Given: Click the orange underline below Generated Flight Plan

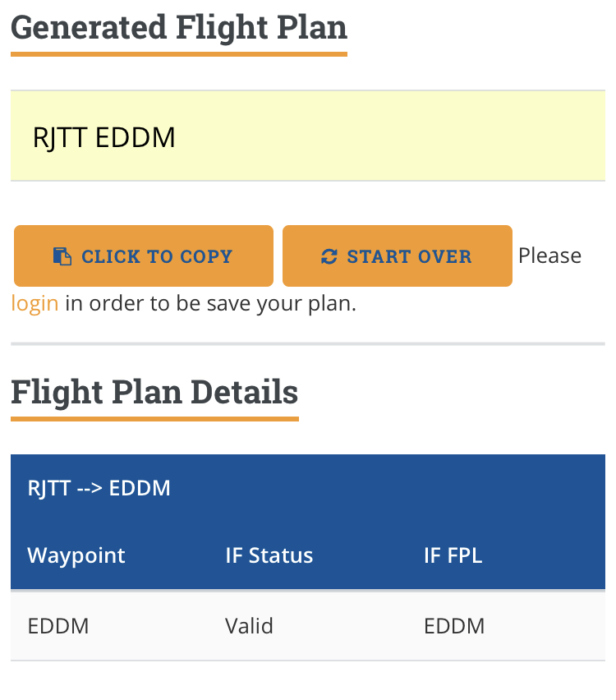Looking at the screenshot, I should (179, 54).
